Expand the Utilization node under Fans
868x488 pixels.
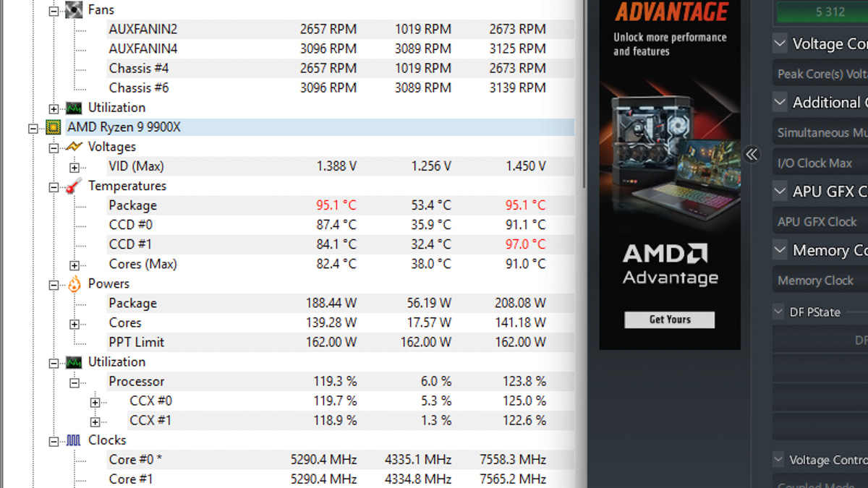tap(54, 108)
